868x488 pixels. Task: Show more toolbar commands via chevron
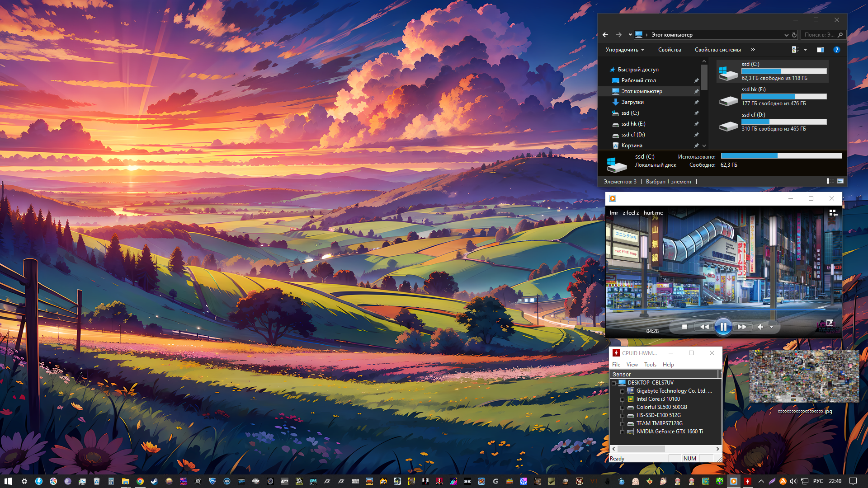[753, 50]
